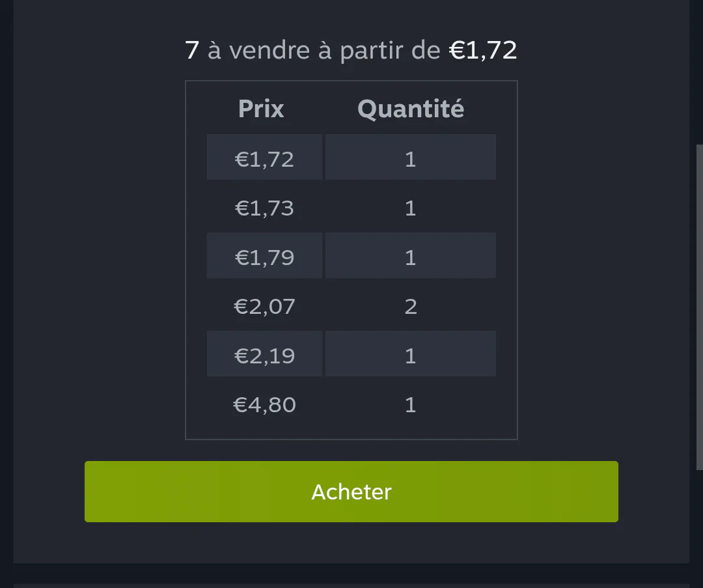Click quantity 2 in the €2,07 row

(411, 305)
